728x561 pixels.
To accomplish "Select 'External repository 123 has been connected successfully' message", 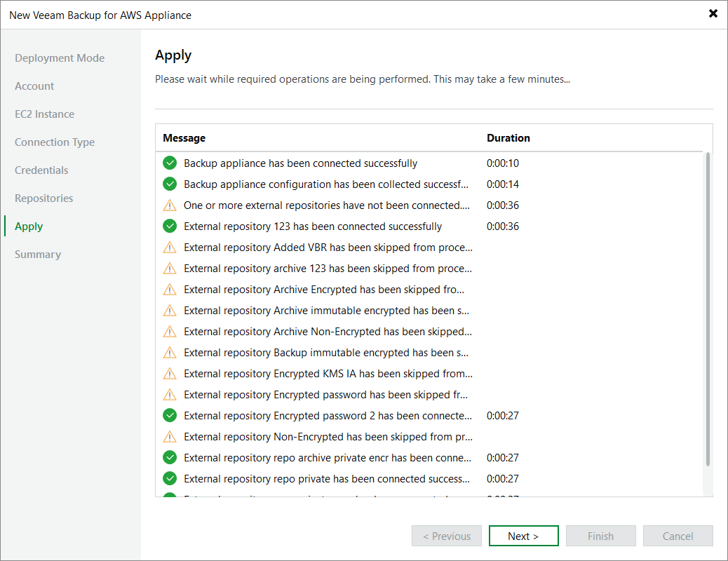I will pyautogui.click(x=313, y=227).
